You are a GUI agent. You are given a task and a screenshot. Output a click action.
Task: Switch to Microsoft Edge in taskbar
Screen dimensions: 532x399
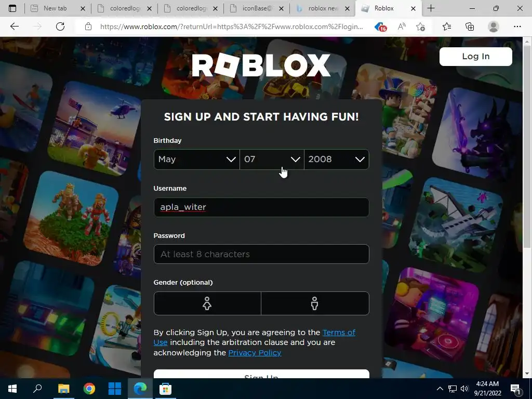coord(140,389)
